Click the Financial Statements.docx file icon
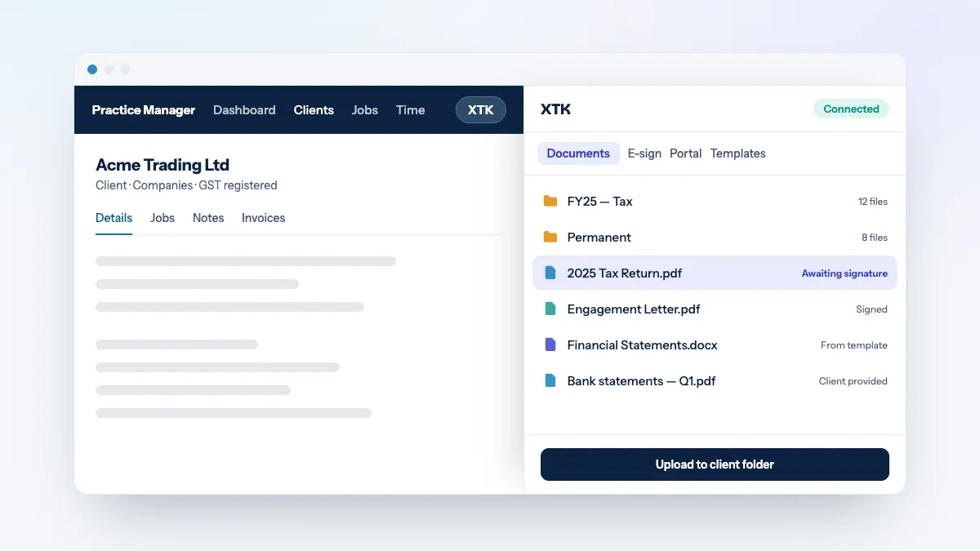The width and height of the screenshot is (980, 551). 550,344
